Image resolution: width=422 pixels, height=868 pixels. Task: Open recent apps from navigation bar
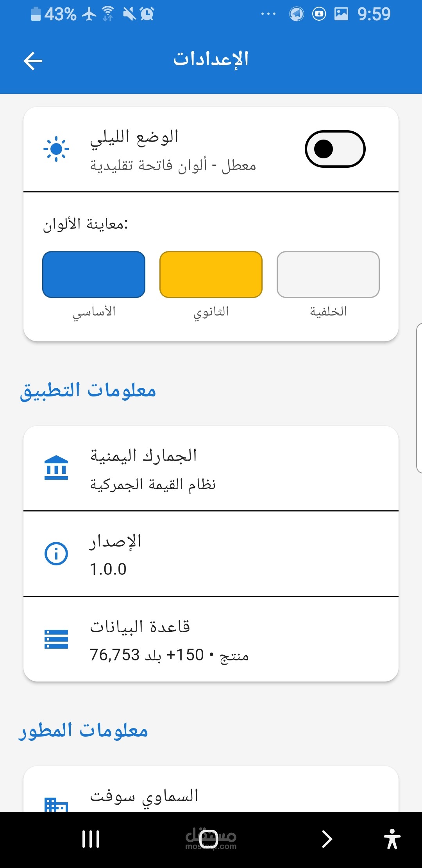tap(91, 839)
